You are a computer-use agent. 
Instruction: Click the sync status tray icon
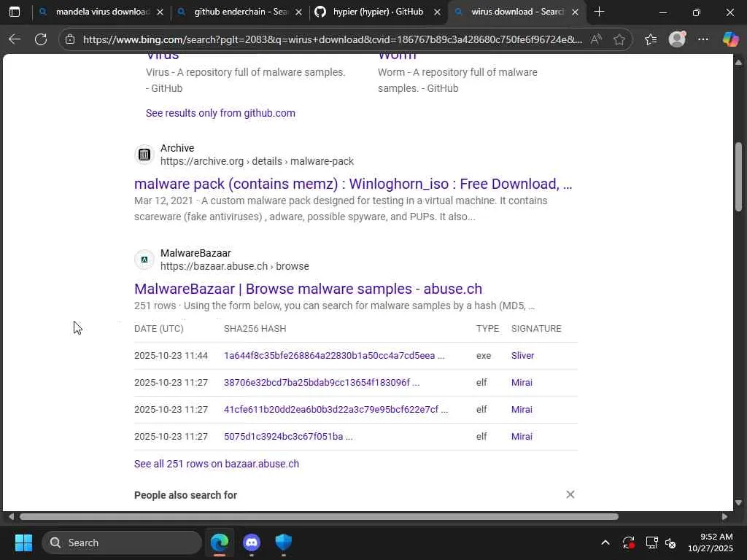628,542
